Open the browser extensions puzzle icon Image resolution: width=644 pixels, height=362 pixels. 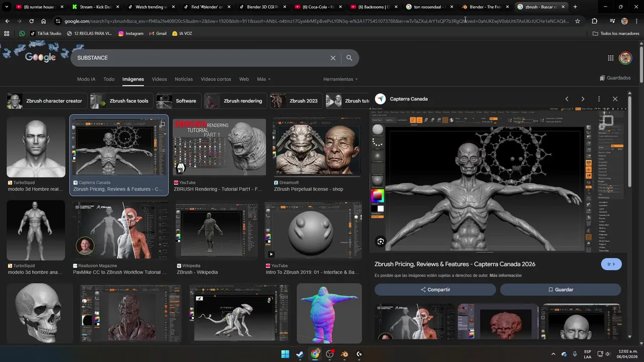594,21
